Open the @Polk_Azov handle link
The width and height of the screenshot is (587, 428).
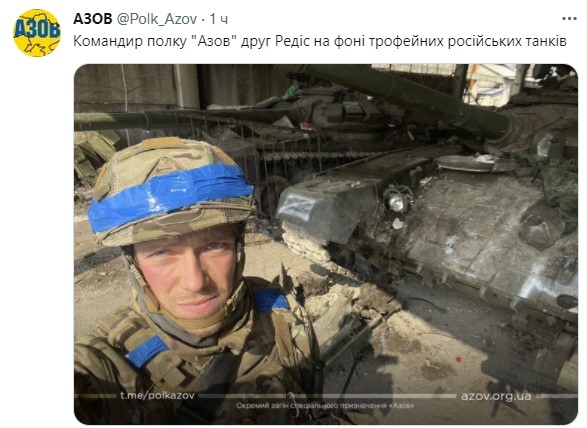157,19
